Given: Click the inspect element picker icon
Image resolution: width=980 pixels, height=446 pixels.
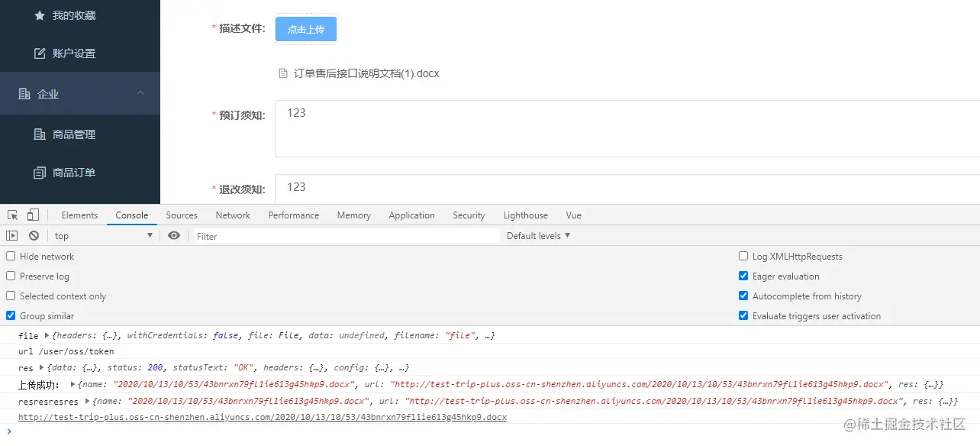Looking at the screenshot, I should coord(13,215).
